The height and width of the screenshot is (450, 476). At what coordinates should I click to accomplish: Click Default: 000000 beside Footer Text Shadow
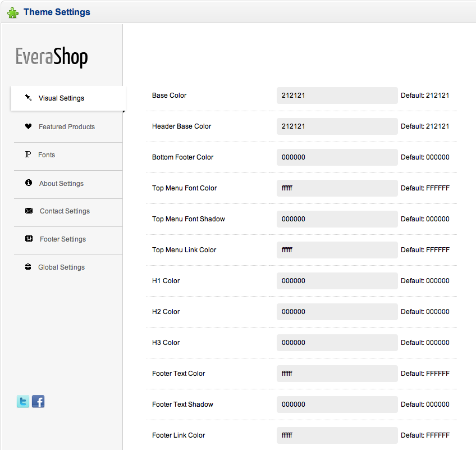pos(425,404)
